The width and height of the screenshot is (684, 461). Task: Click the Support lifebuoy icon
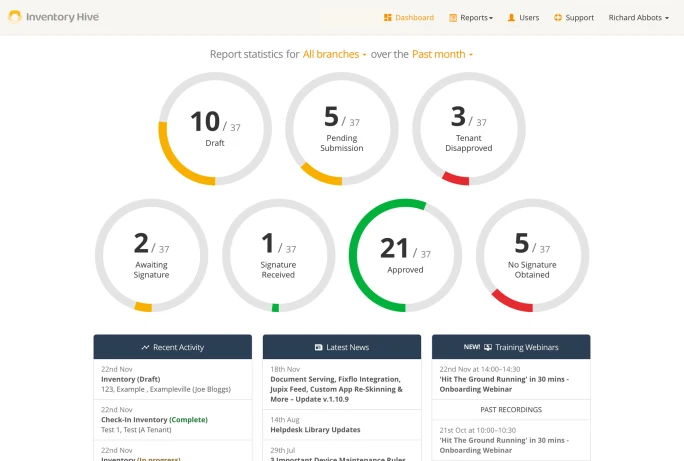(x=557, y=17)
